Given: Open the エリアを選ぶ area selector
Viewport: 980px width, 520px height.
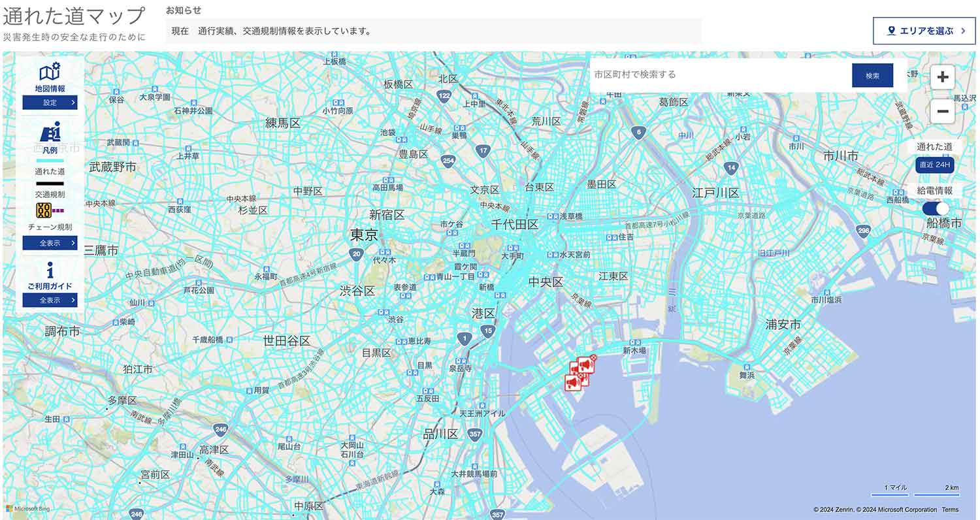Looking at the screenshot, I should [924, 31].
